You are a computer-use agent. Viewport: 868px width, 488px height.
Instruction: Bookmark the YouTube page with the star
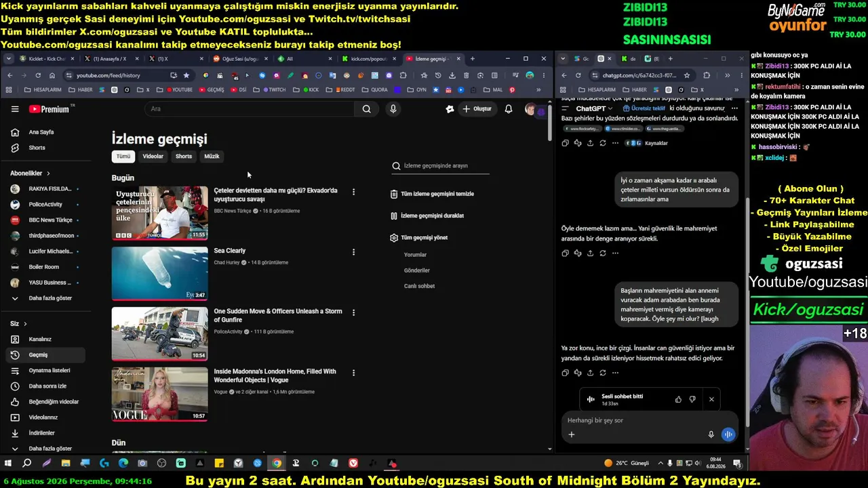coord(186,75)
